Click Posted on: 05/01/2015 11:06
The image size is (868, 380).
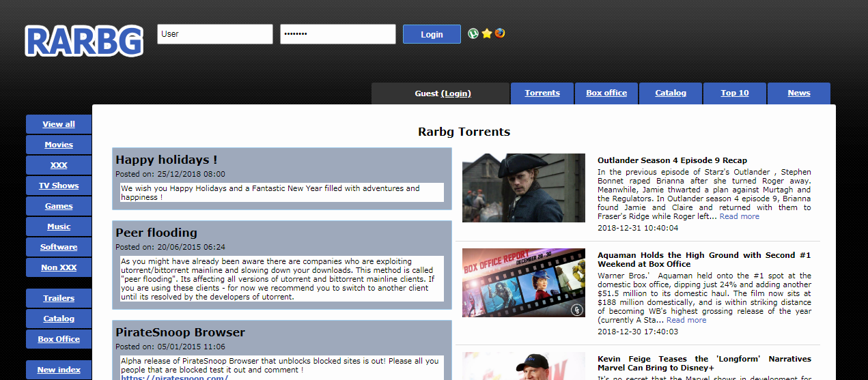[x=170, y=347]
